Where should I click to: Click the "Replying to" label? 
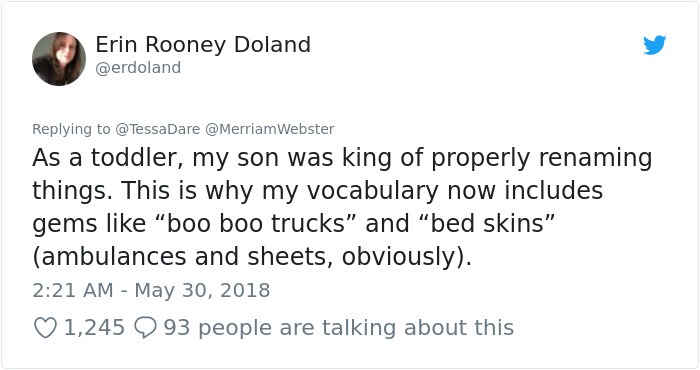click(x=71, y=129)
